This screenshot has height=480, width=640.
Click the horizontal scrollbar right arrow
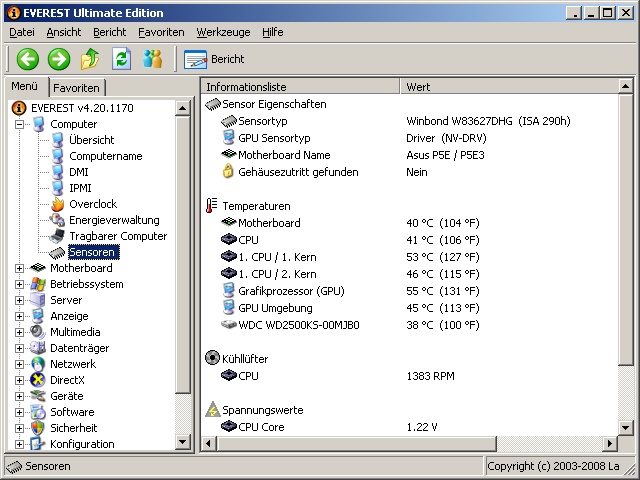point(611,443)
